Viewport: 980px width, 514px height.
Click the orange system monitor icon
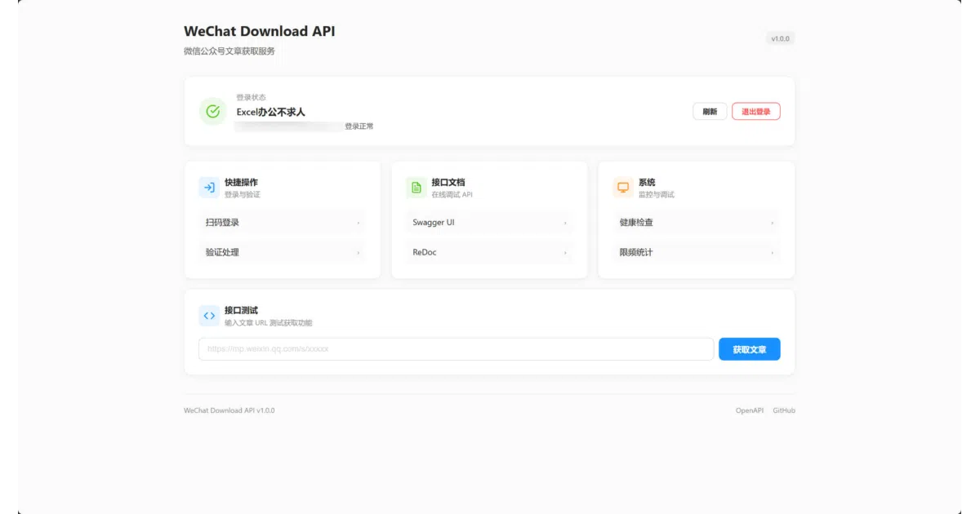click(623, 188)
